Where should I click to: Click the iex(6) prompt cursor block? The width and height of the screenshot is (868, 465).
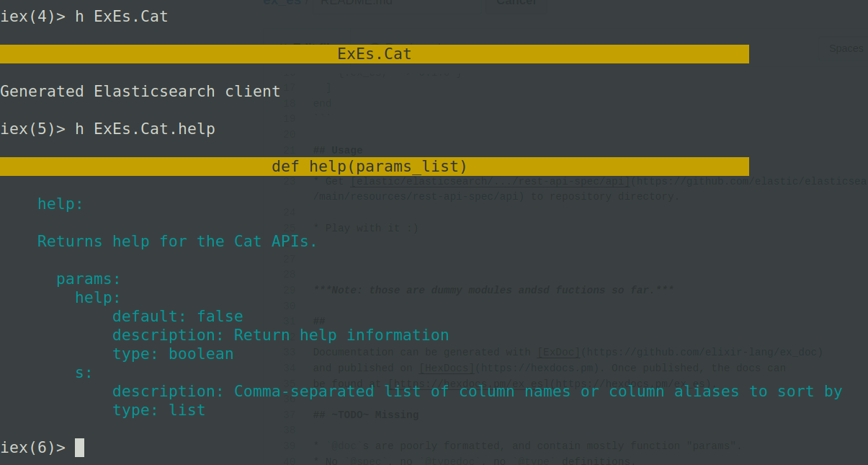(x=79, y=448)
